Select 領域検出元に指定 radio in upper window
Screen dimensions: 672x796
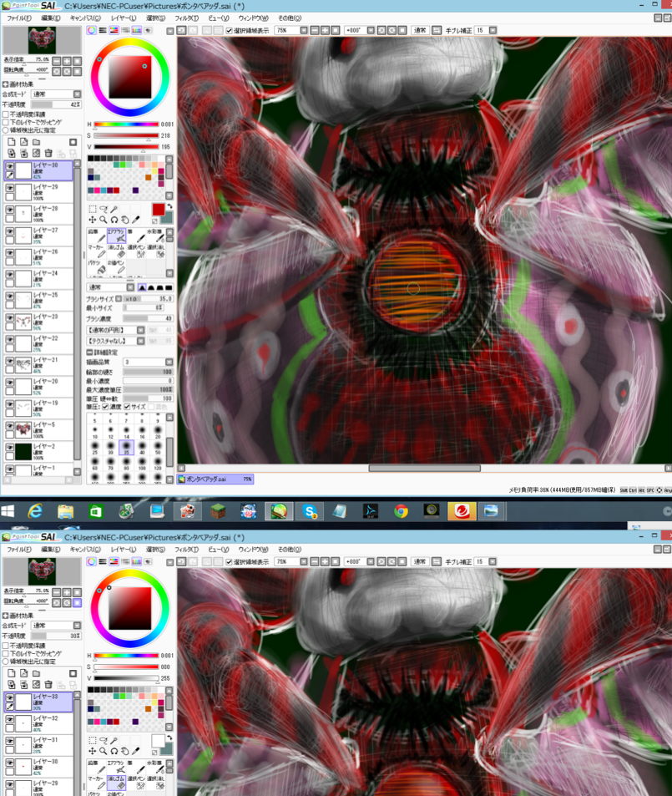pyautogui.click(x=6, y=130)
